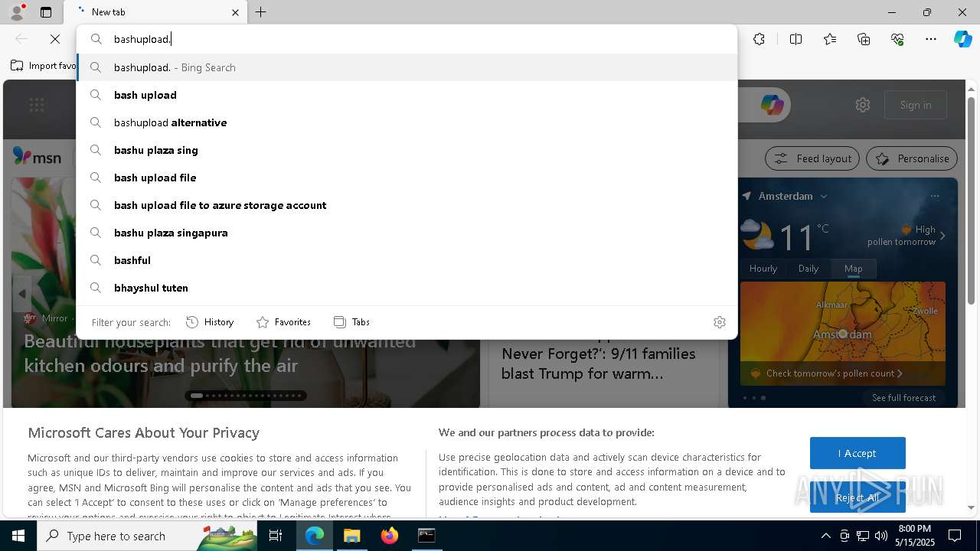980x551 pixels.
Task: Open a new tab with plus button
Action: pyautogui.click(x=261, y=12)
